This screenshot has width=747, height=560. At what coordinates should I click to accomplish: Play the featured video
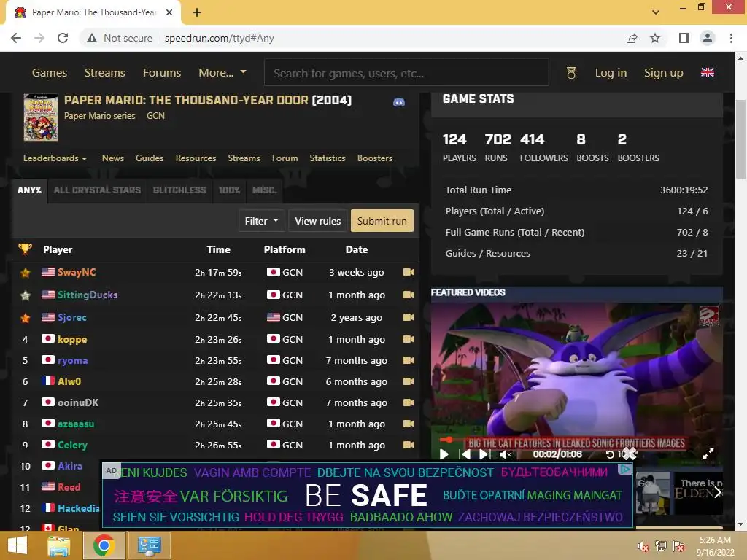(x=444, y=454)
